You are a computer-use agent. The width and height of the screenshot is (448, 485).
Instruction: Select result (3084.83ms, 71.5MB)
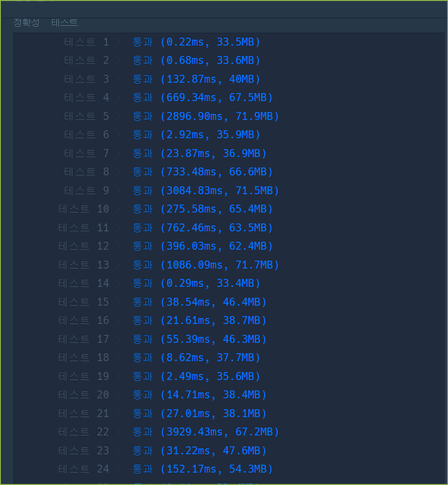220,191
